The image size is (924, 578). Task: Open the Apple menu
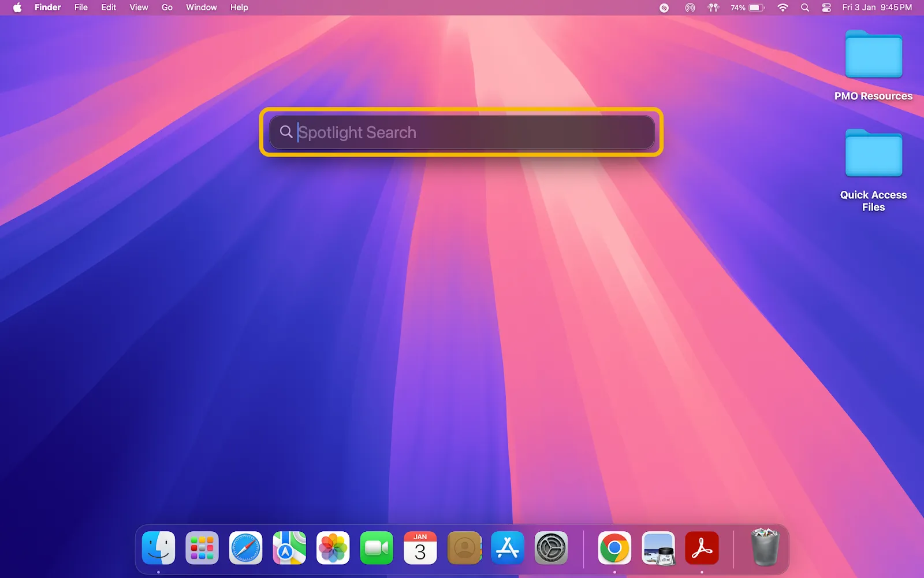click(17, 8)
